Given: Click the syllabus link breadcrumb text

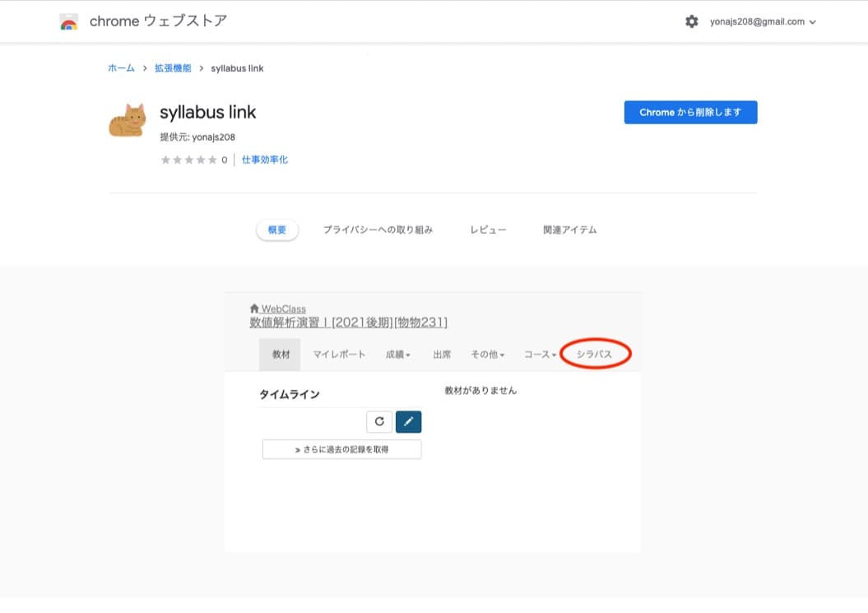Looking at the screenshot, I should point(237,68).
